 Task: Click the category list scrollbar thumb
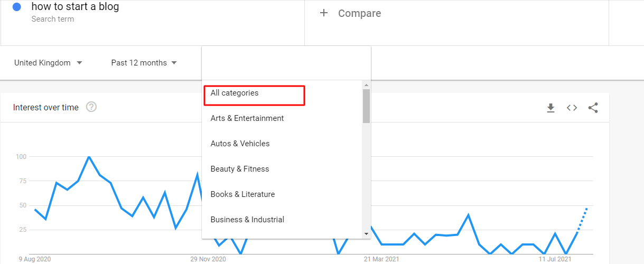366,106
